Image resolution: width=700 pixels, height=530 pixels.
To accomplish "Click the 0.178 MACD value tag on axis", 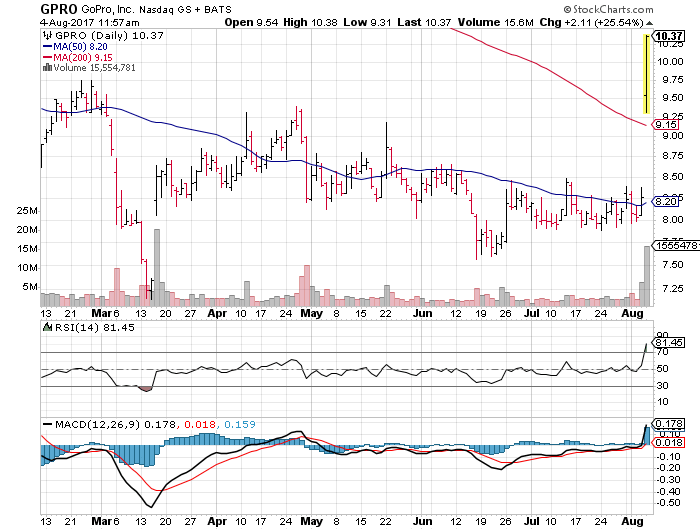I will pos(668,423).
